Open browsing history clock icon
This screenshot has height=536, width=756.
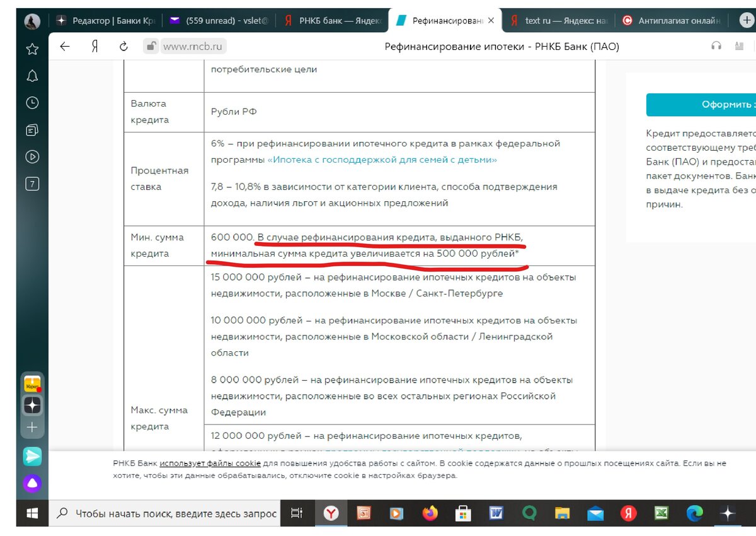tap(32, 103)
